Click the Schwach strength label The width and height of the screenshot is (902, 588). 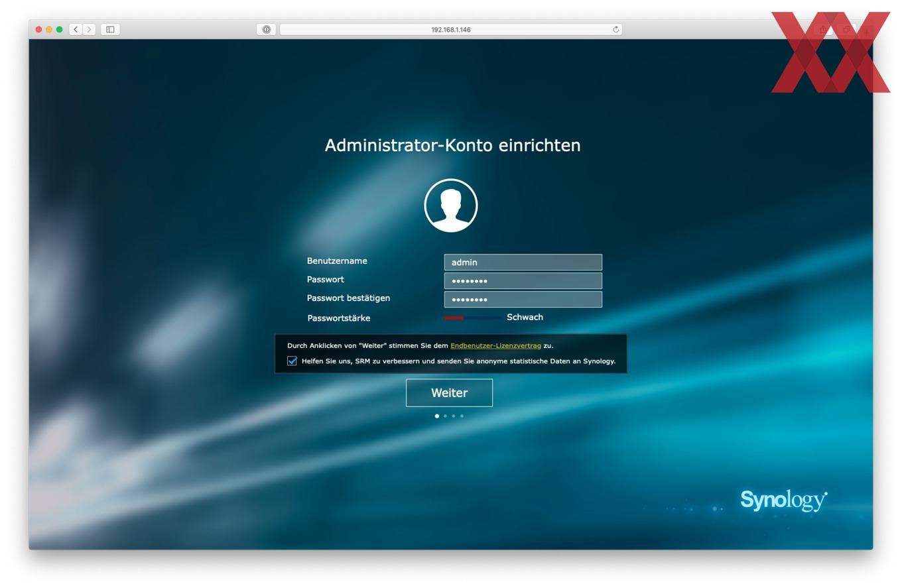coord(525,317)
